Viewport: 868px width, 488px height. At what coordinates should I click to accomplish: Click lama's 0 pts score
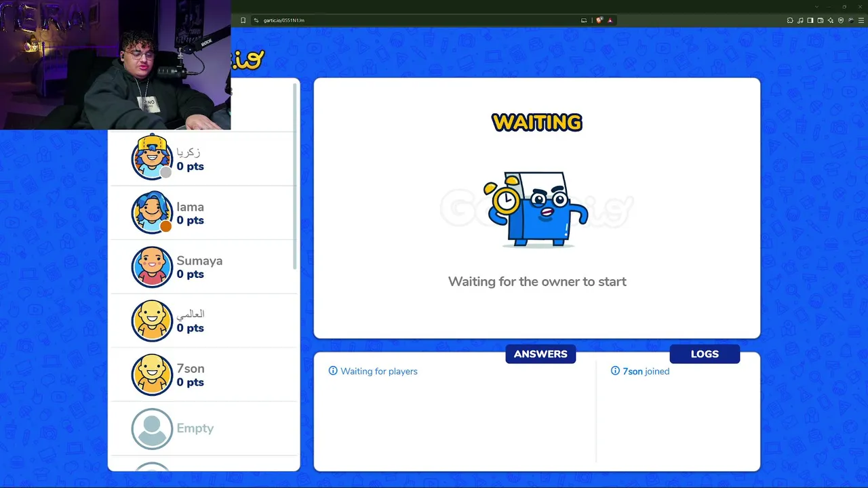click(x=190, y=220)
